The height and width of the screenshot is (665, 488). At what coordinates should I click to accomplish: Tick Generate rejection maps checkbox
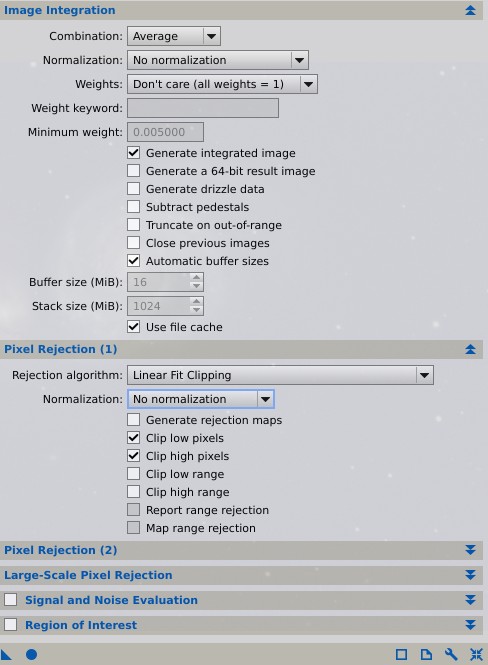point(134,420)
